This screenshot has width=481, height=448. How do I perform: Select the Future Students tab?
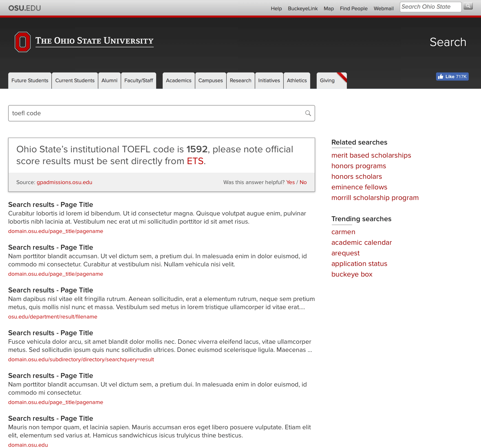(30, 81)
